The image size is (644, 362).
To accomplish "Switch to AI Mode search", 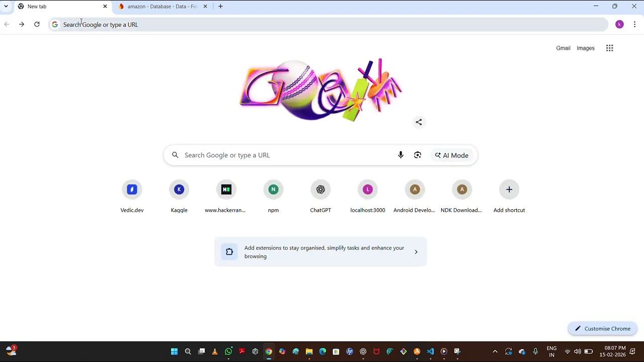I will [452, 155].
